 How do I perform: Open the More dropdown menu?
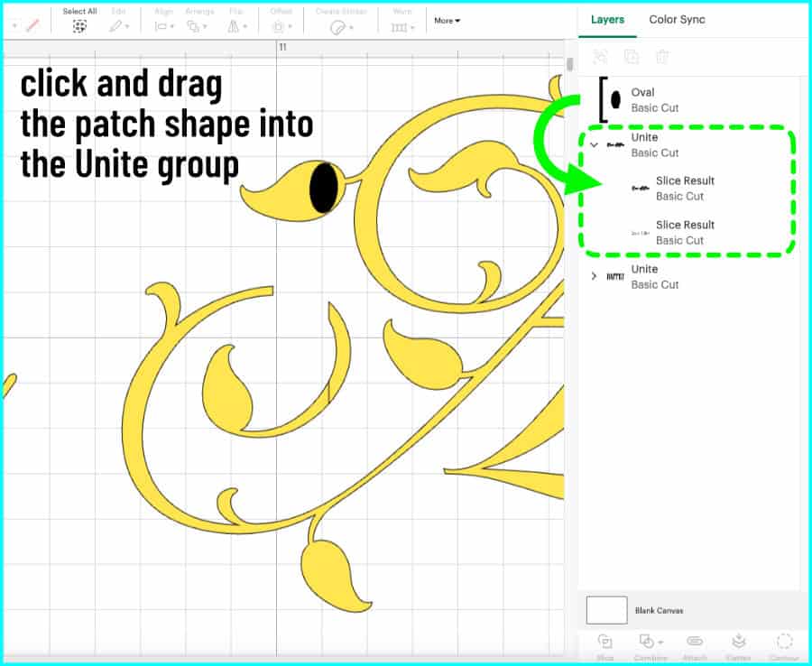click(447, 21)
